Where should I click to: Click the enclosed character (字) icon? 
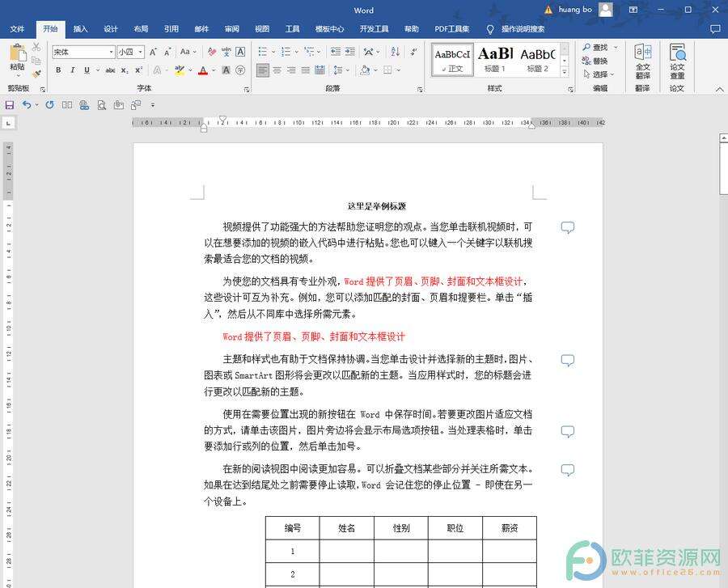click(x=240, y=70)
